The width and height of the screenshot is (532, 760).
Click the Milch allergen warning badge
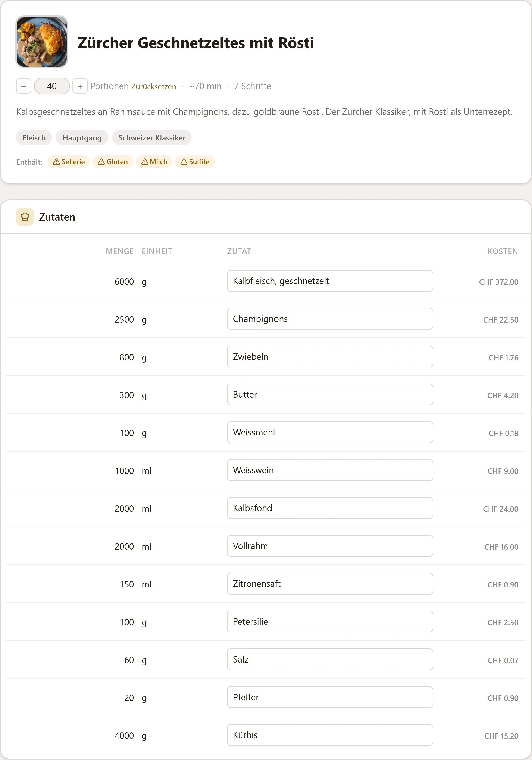point(154,162)
